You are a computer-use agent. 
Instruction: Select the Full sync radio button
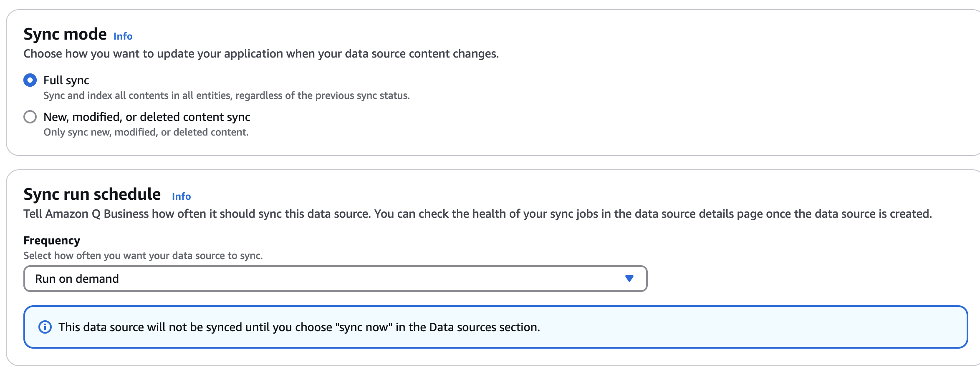(x=30, y=80)
